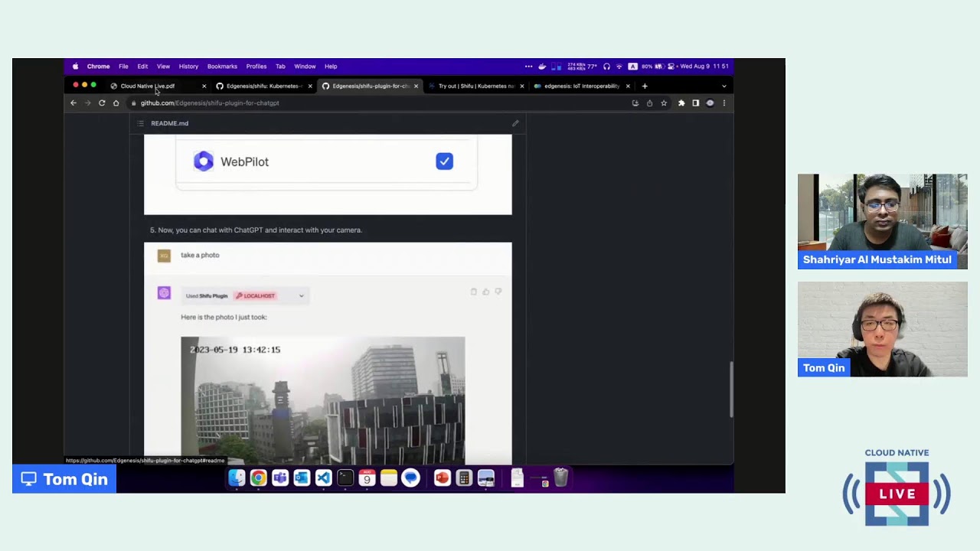Copy response with the clipboard icon
This screenshot has width=980, height=551.
pos(473,292)
